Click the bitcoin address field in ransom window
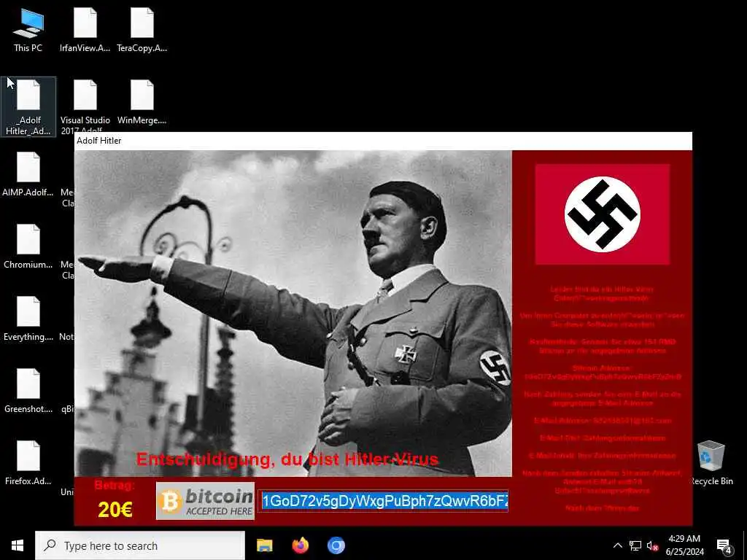 click(384, 501)
